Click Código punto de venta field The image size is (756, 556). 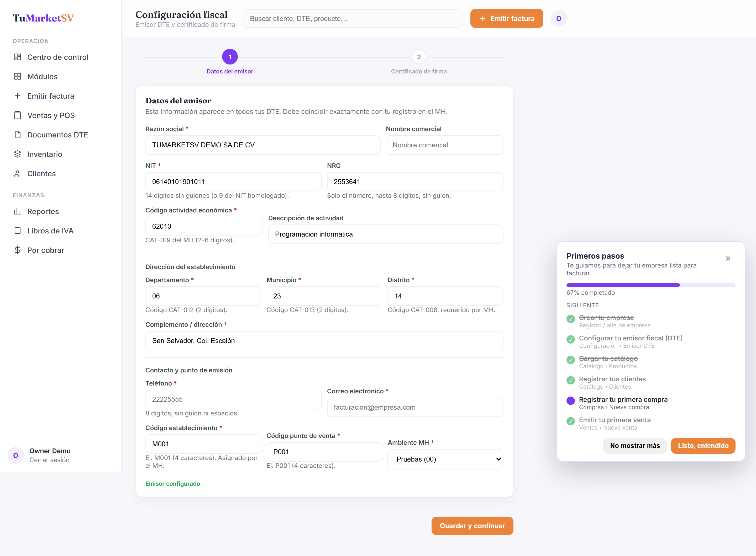pos(324,452)
